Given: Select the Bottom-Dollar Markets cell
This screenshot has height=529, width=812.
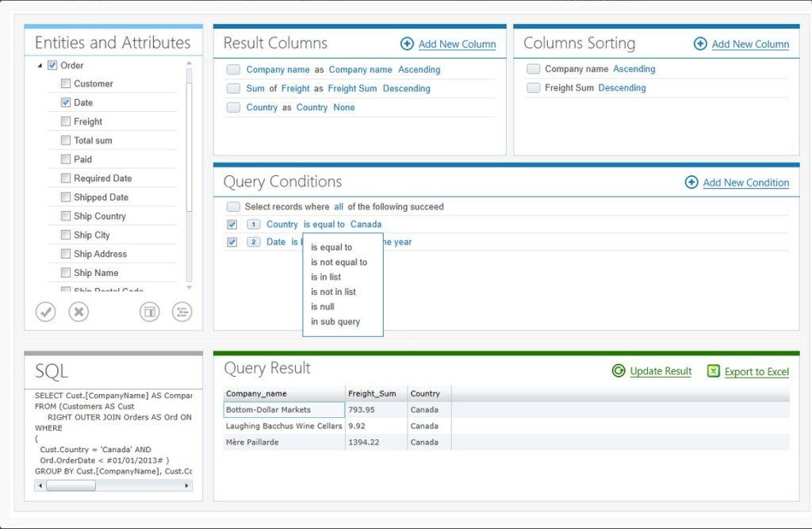Looking at the screenshot, I should pyautogui.click(x=285, y=410).
